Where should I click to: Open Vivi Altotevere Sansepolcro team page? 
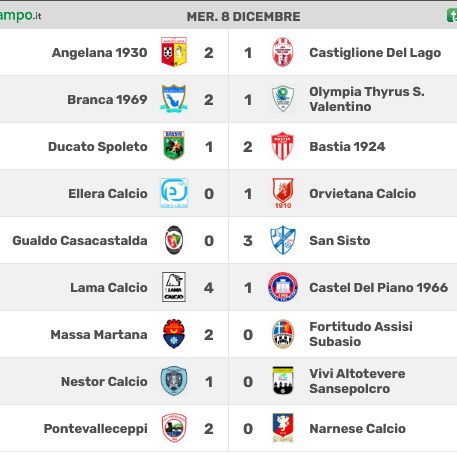(x=357, y=381)
